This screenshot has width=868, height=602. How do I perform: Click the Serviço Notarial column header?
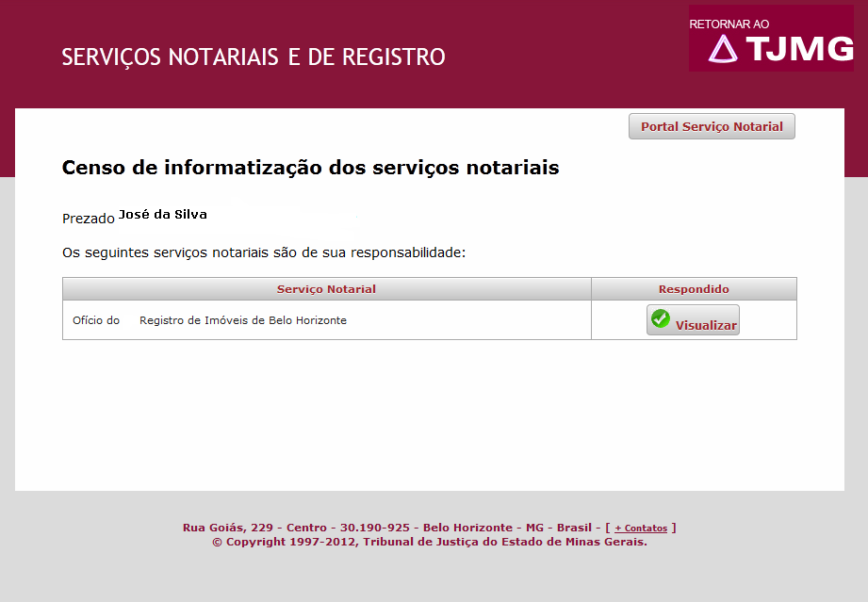[327, 289]
